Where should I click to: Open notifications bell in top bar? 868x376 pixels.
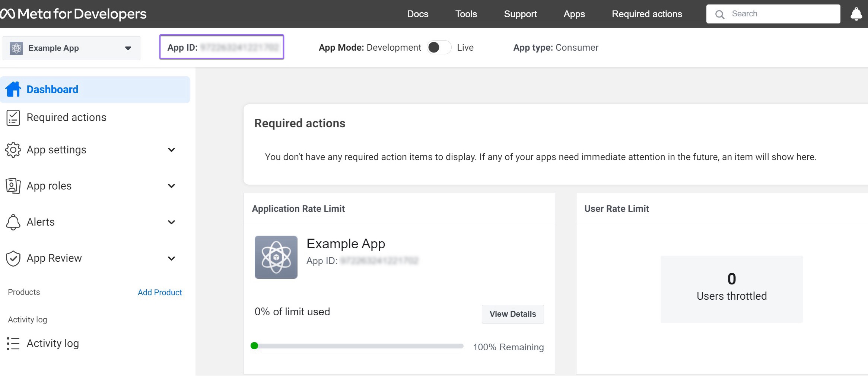pos(856,14)
